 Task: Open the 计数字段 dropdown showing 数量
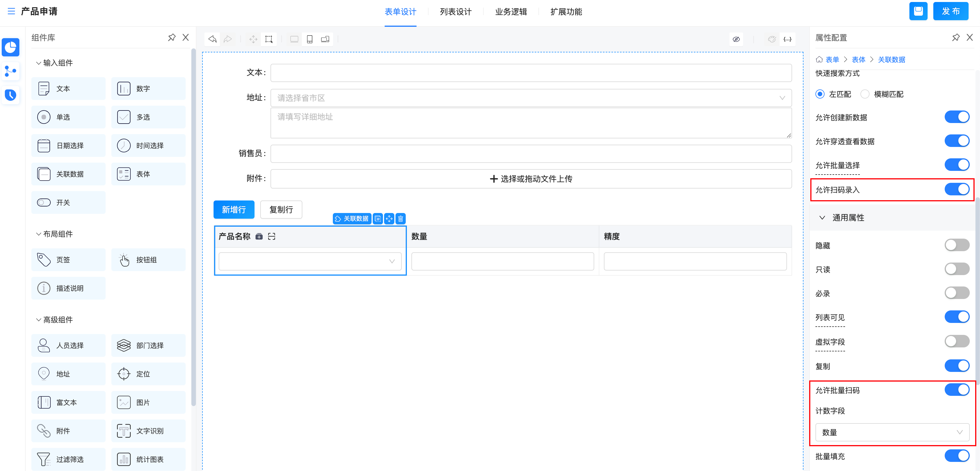(x=892, y=432)
